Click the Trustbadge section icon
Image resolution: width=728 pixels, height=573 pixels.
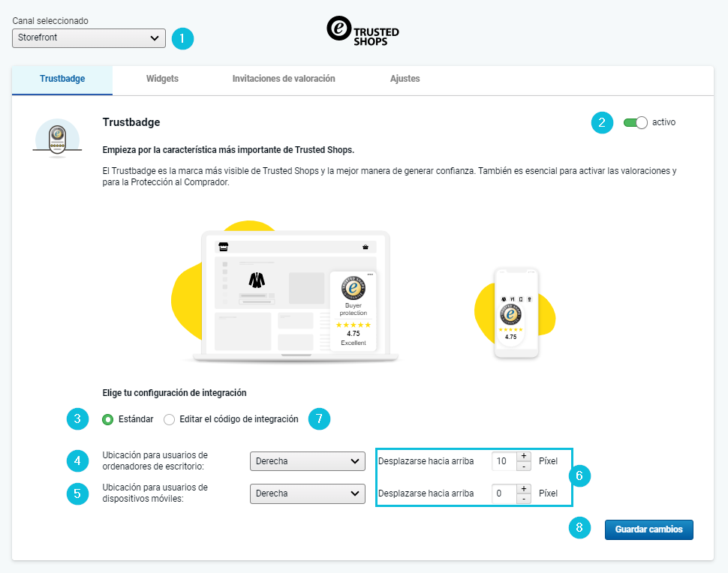pos(57,138)
